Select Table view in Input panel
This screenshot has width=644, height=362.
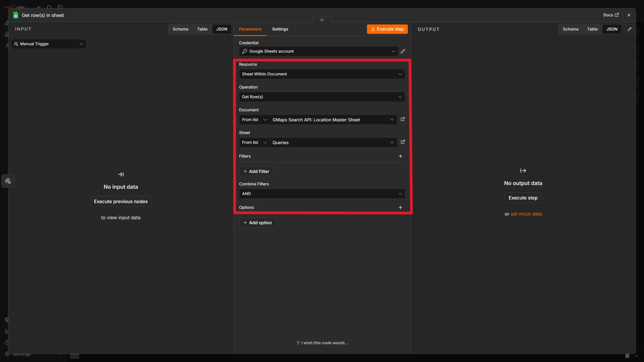pos(202,29)
